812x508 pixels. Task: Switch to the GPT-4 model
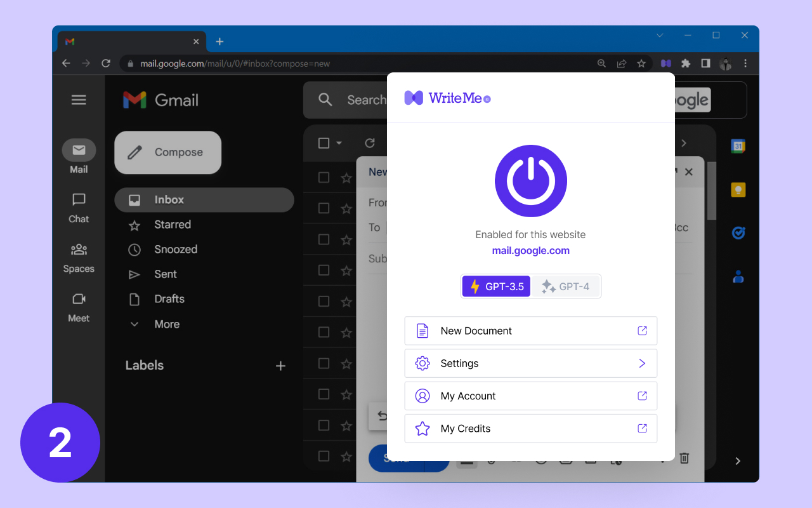pos(565,286)
